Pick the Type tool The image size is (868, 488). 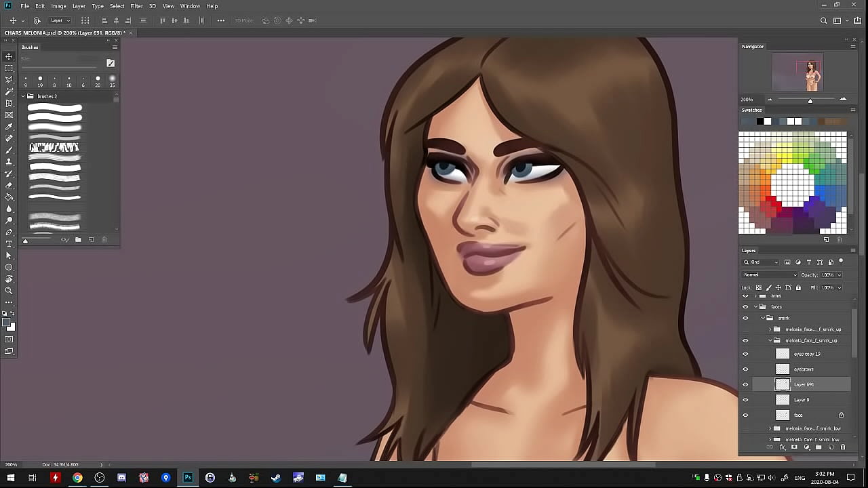[9, 243]
